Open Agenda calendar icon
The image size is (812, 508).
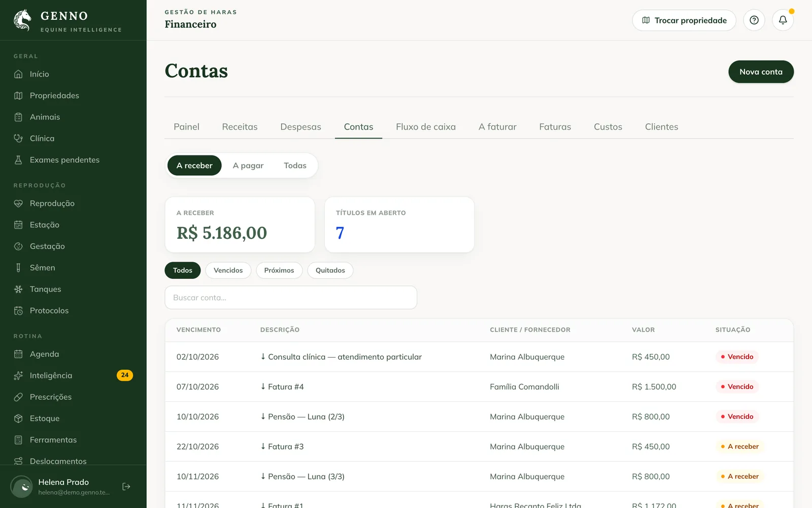[18, 354]
